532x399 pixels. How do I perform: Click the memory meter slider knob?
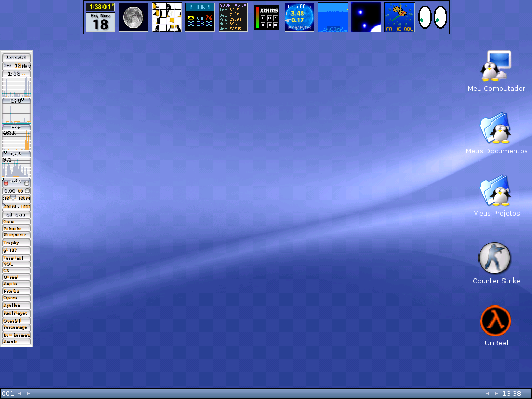click(13, 198)
